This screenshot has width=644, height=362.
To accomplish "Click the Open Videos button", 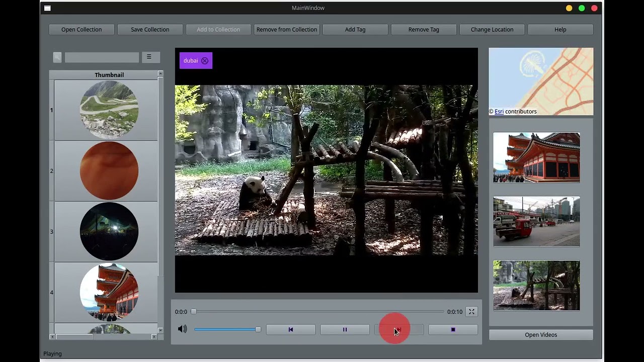I will [x=541, y=335].
